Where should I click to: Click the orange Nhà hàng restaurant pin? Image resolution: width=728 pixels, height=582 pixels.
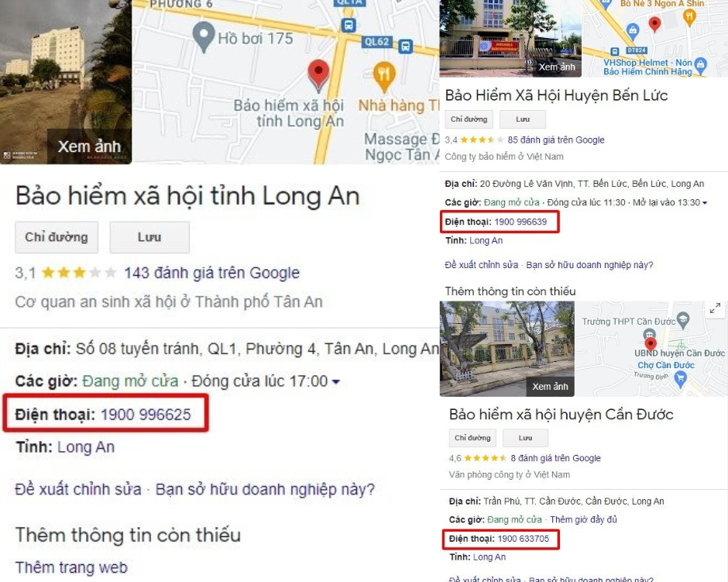(384, 77)
